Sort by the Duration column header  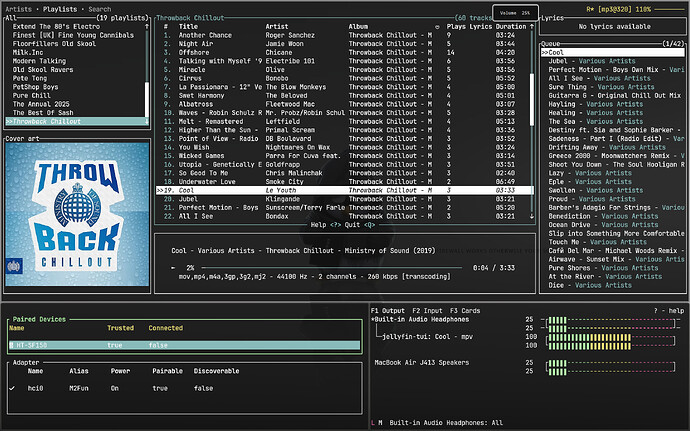[x=510, y=26]
